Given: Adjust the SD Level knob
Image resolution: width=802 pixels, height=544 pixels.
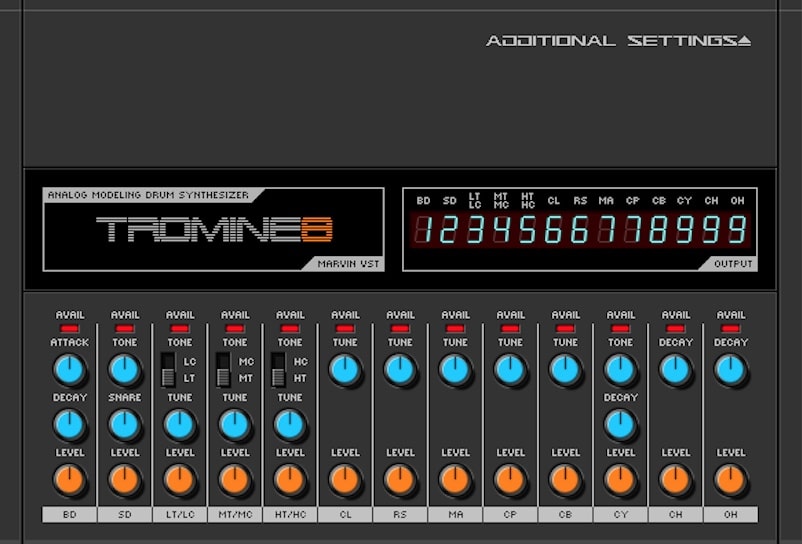Looking at the screenshot, I should tap(125, 480).
